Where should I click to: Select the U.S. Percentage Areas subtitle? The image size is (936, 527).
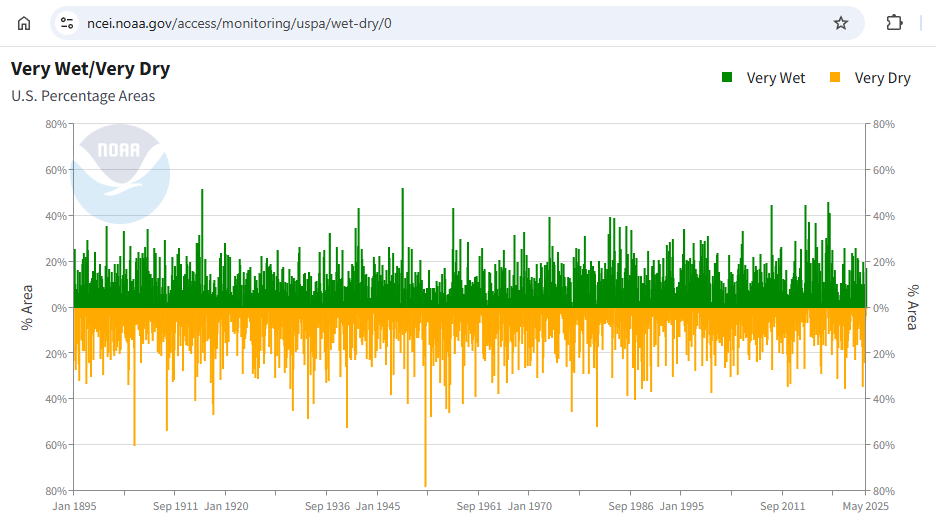pos(83,97)
